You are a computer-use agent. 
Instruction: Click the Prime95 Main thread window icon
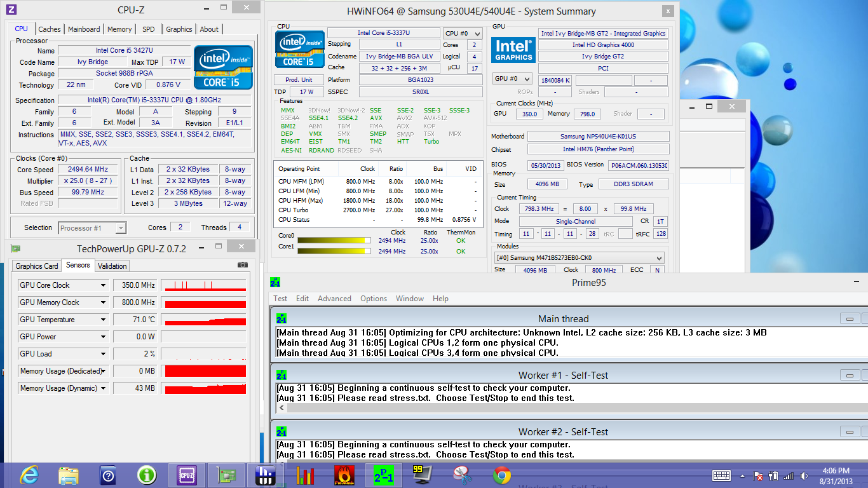[x=281, y=318]
